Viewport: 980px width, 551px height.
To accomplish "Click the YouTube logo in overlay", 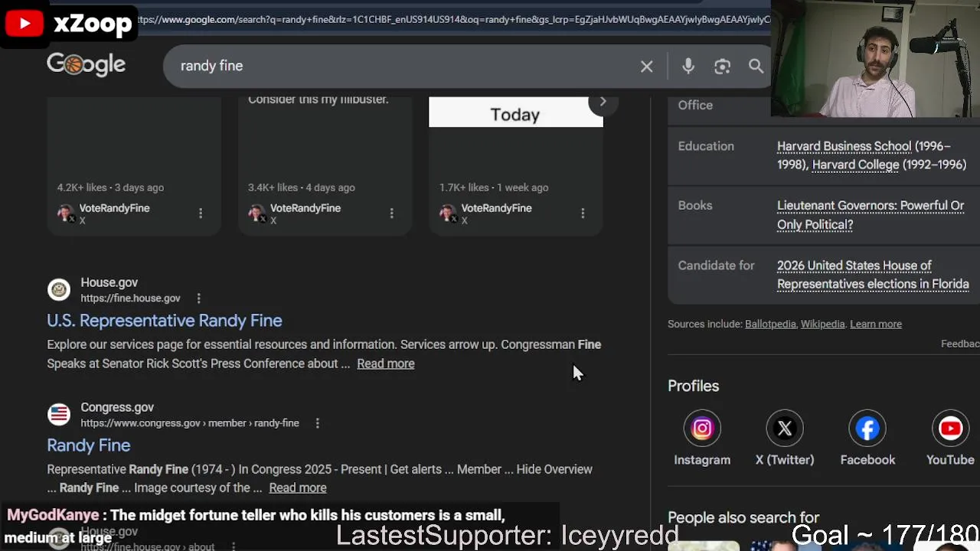I will (x=24, y=24).
